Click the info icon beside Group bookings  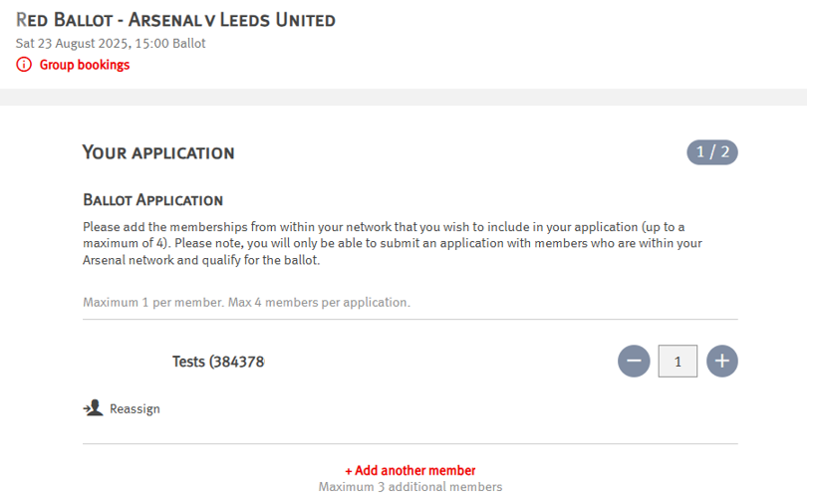[x=24, y=65]
